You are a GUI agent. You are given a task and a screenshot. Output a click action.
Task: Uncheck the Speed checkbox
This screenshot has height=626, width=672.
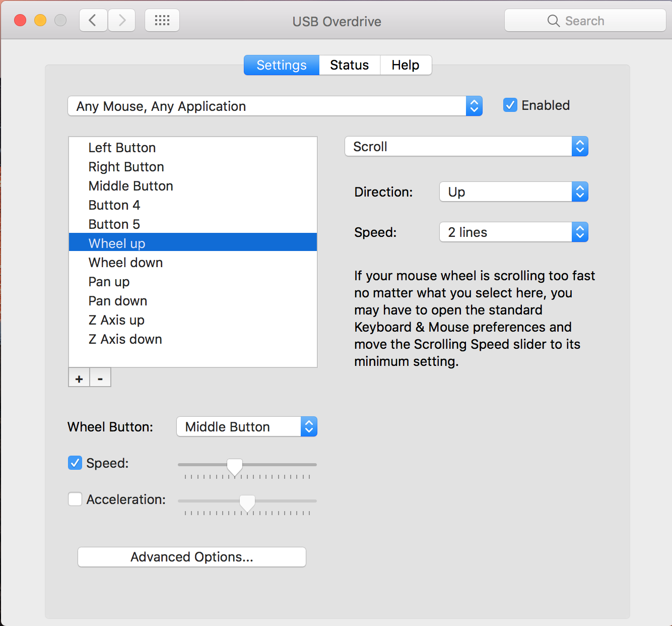[x=75, y=463]
